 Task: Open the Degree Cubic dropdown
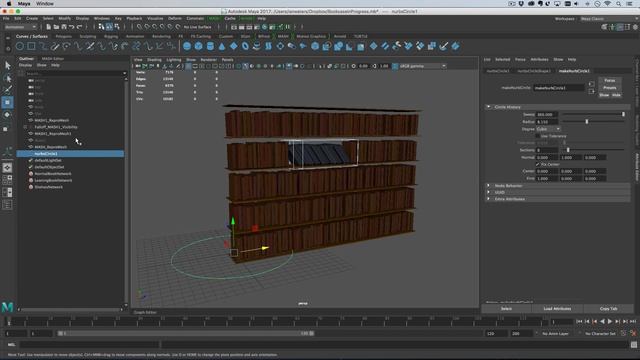point(548,129)
